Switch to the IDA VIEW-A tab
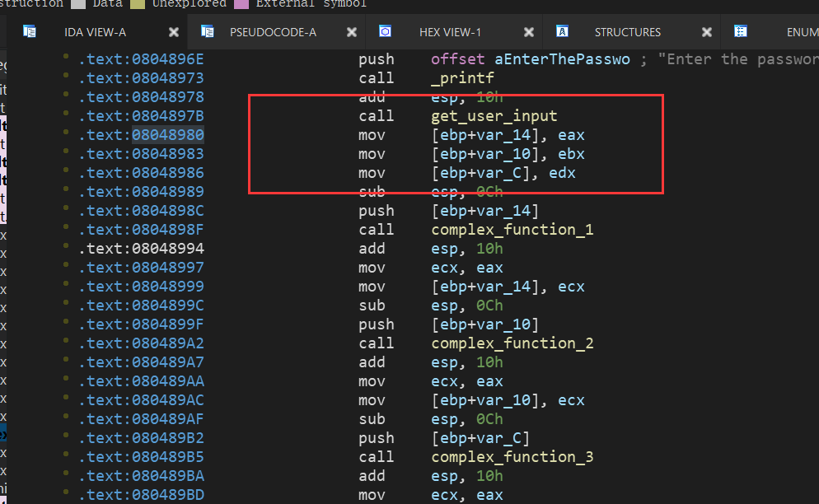This screenshot has height=504, width=819. 95,32
